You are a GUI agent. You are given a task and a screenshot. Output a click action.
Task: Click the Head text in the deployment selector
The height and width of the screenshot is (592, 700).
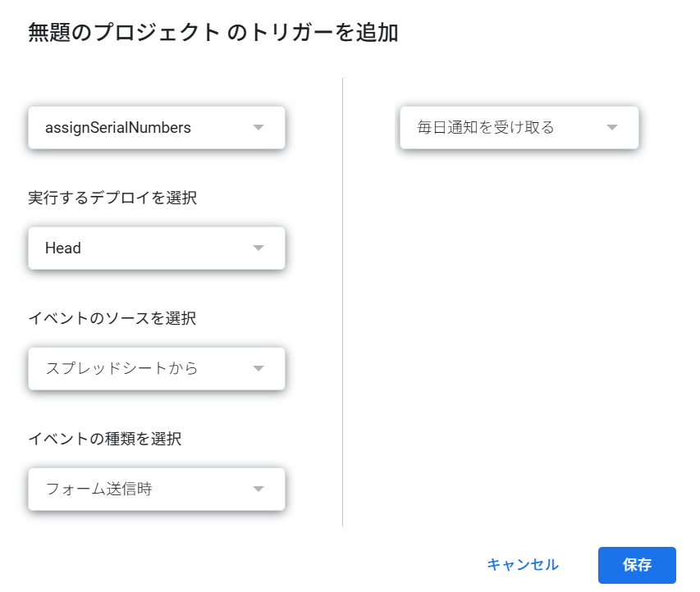(63, 248)
